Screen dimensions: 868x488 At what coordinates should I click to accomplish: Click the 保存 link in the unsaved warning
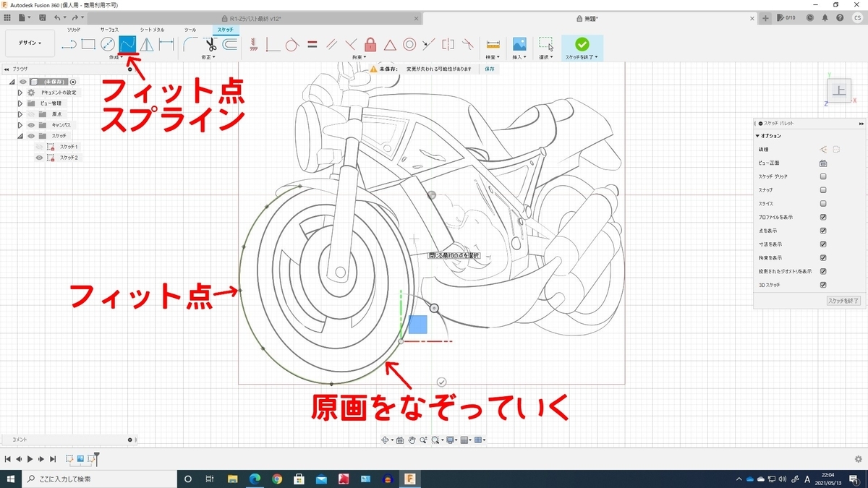click(490, 69)
